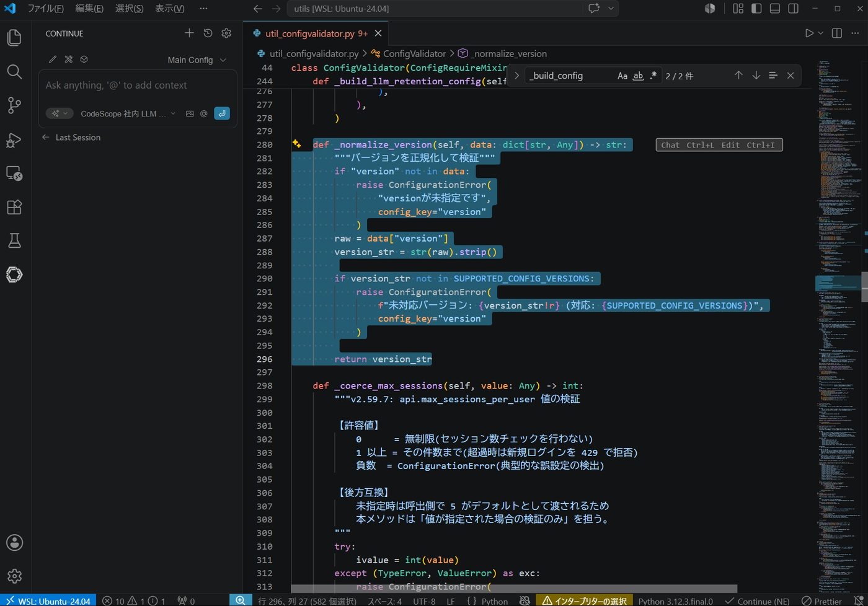Viewport: 868px width, 606px height.
Task: Open the Customize Layout menu
Action: (x=738, y=9)
